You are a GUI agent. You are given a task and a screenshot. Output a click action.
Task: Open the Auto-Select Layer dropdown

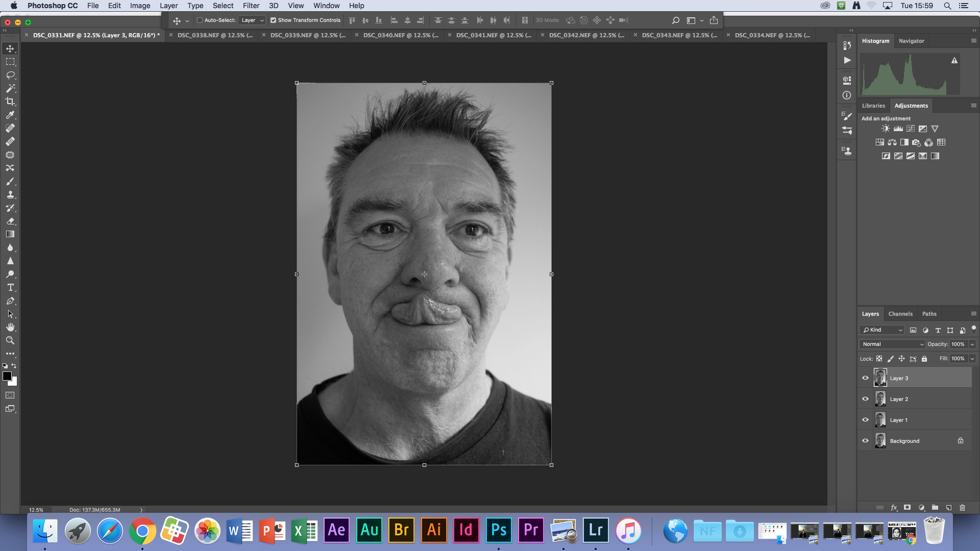[x=252, y=20]
